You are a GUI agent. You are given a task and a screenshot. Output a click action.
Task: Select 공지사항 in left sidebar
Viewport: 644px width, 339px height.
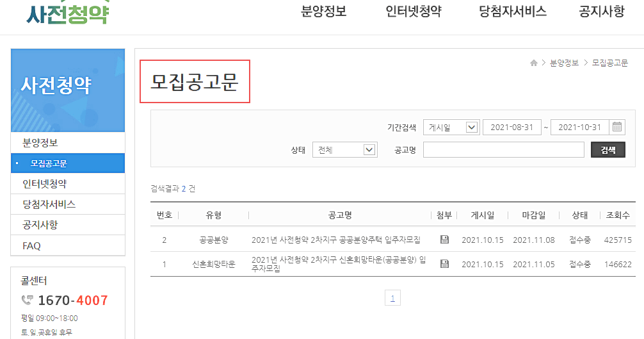68,225
